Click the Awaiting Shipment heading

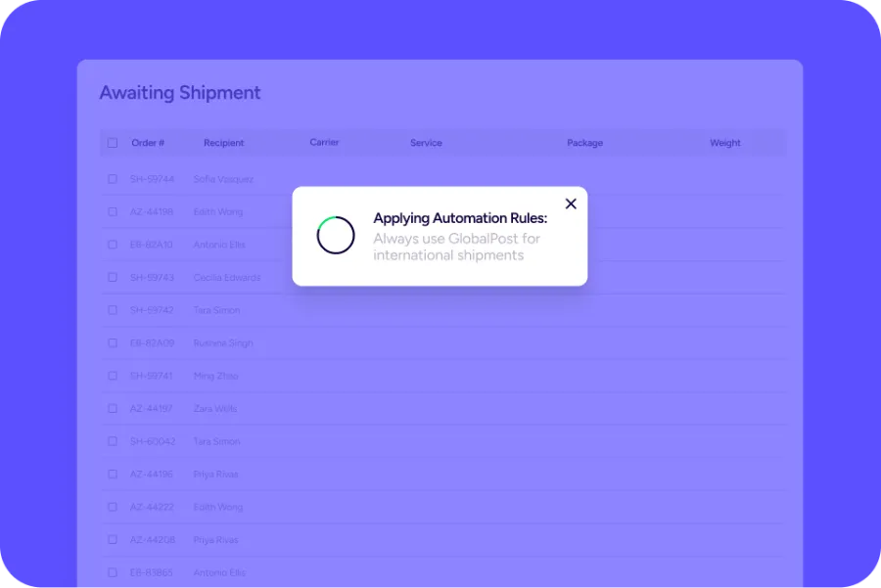(180, 93)
